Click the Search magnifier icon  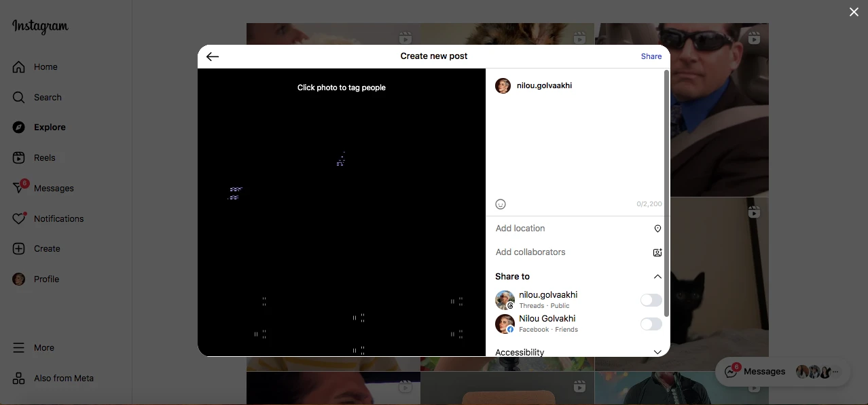[19, 98]
